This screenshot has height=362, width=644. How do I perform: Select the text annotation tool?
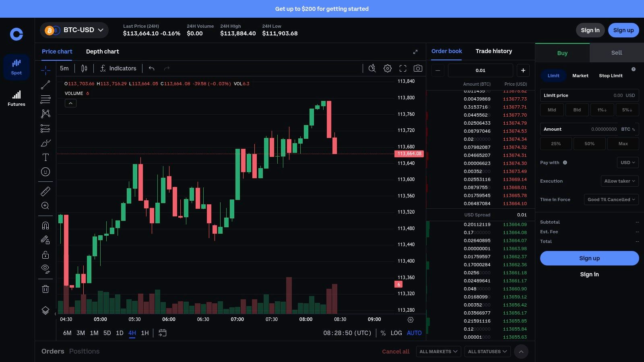pos(45,157)
